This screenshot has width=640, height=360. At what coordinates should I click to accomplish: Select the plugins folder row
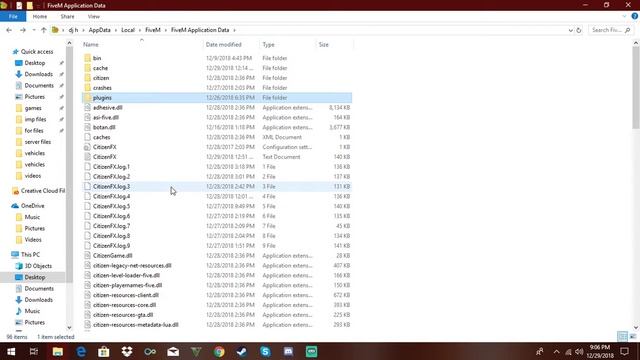(x=217, y=98)
